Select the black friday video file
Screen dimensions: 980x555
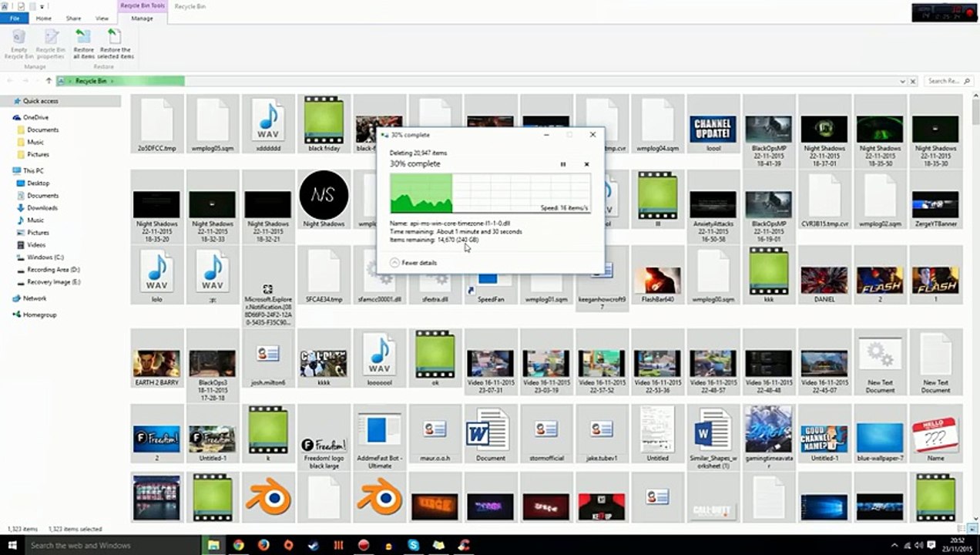pyautogui.click(x=324, y=123)
